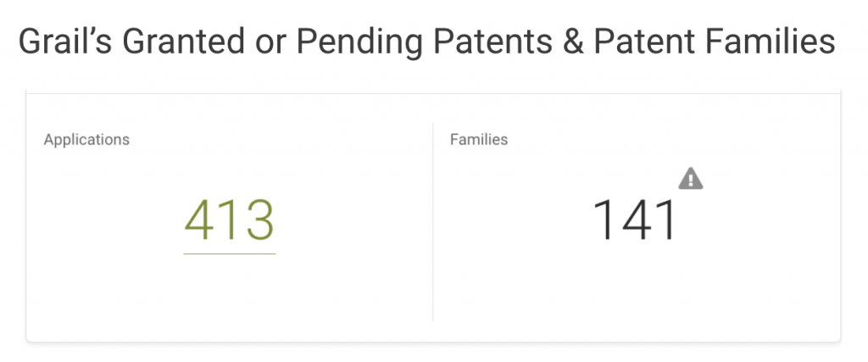Screen dimensions: 868x362
Task: Click the Families label
Action: 479,140
